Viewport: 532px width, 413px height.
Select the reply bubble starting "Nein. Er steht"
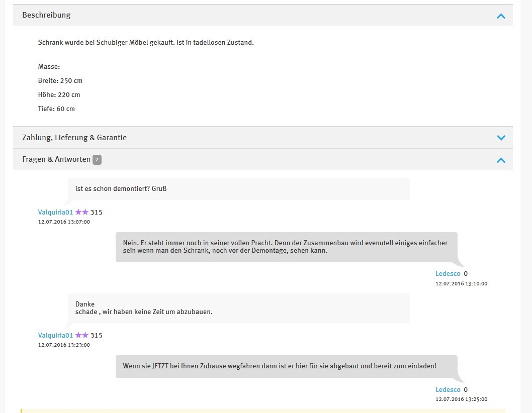286,247
